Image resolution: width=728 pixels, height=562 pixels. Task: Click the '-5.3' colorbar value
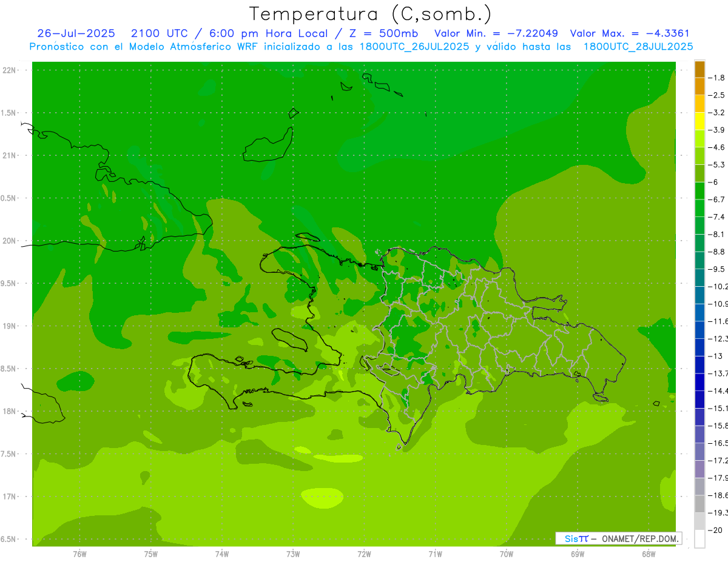coord(717,165)
